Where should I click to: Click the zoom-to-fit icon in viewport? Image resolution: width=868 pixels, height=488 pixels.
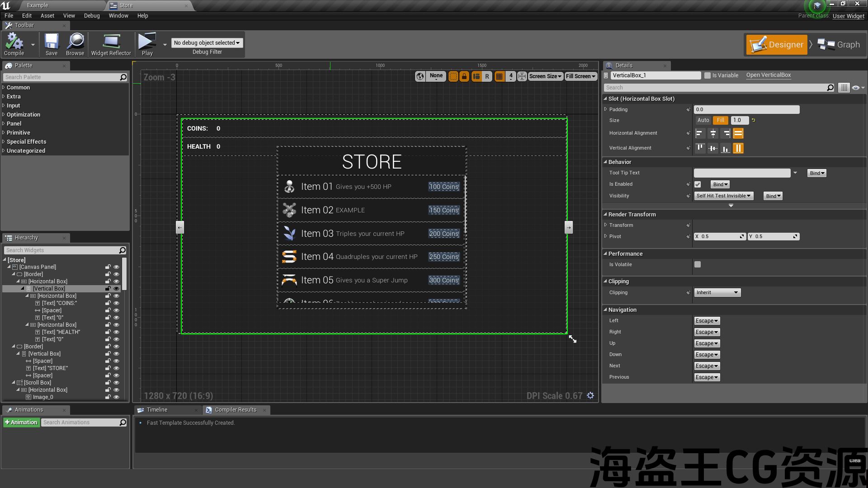tap(522, 76)
